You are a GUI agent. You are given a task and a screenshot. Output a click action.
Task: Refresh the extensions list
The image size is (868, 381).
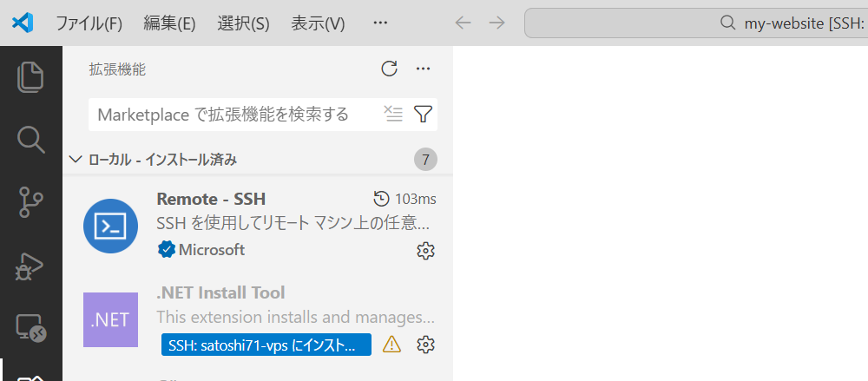tap(389, 69)
